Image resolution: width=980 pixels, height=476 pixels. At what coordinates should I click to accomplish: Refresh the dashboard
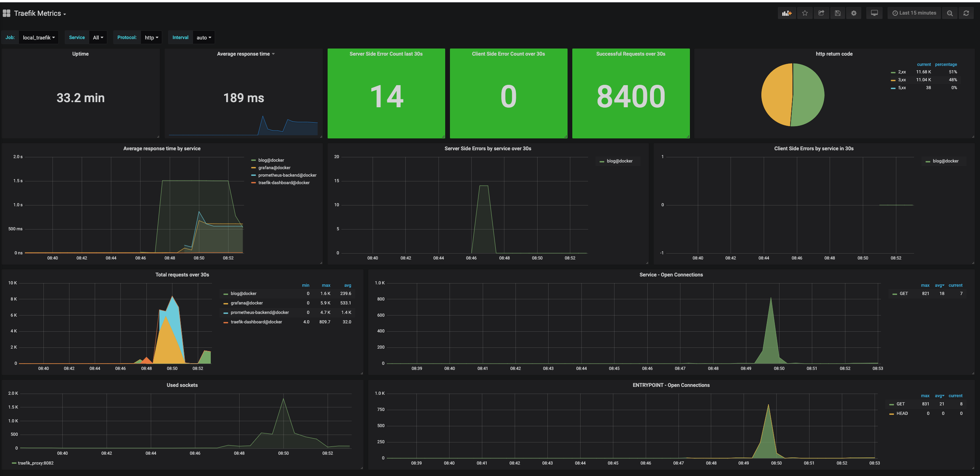(966, 13)
